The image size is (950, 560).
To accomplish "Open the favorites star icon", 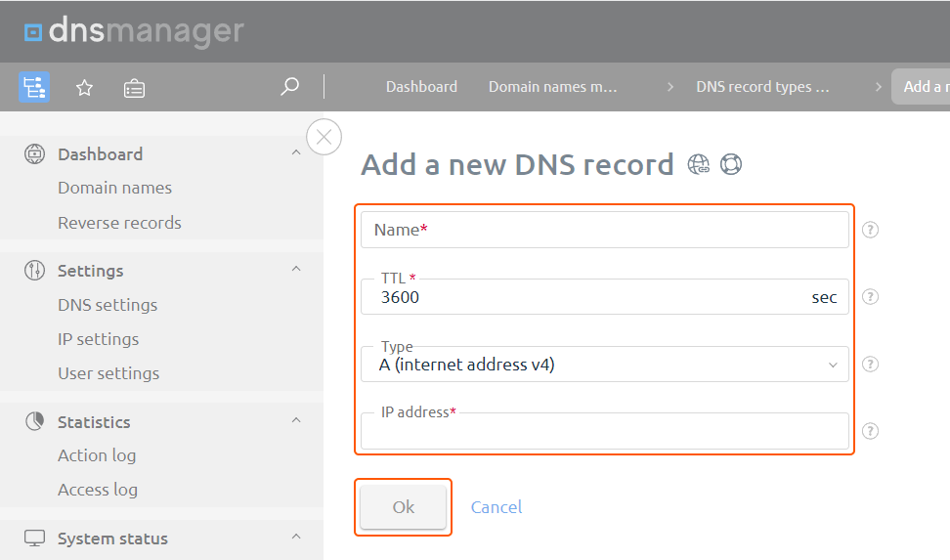I will pyautogui.click(x=84, y=88).
